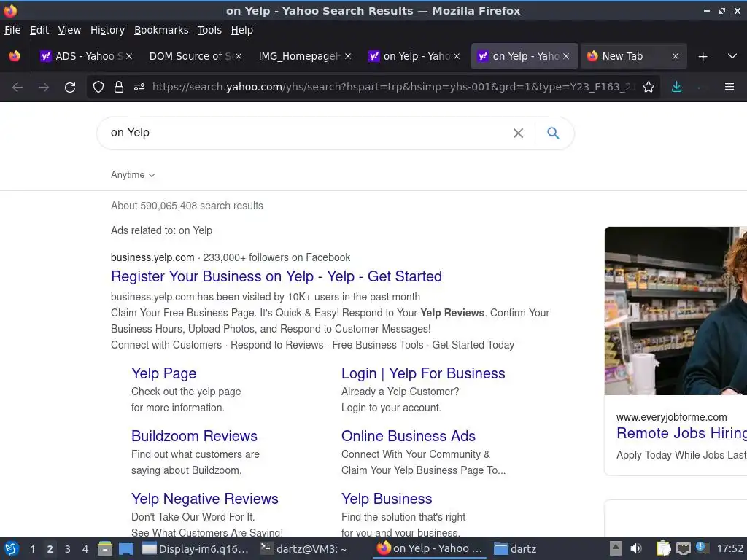Open taskbar file manager drawer icon
The image size is (747, 560).
click(x=105, y=549)
